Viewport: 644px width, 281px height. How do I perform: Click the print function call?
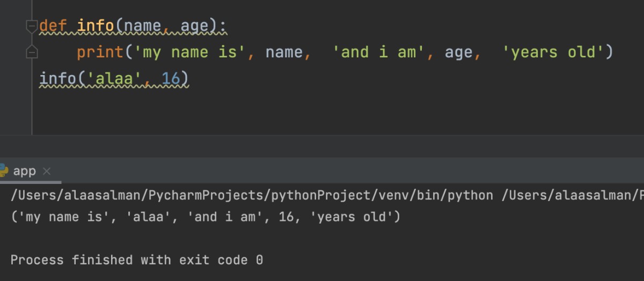coord(100,52)
